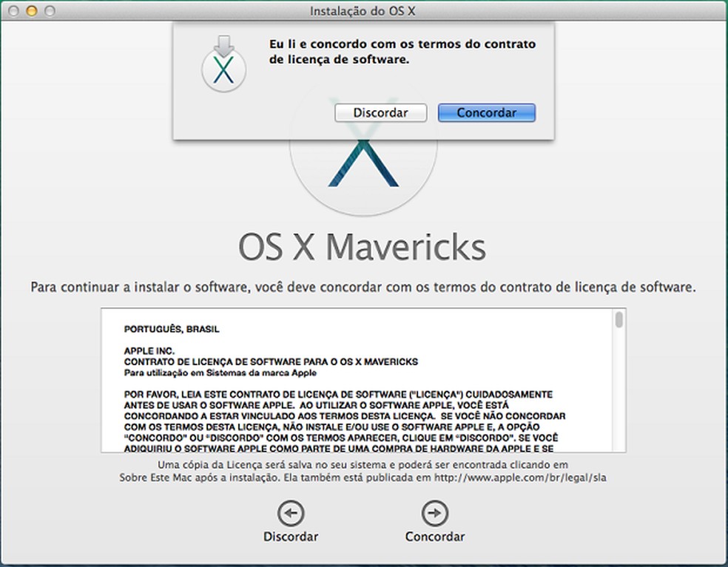Click the bottom Concordar right-arrow icon
This screenshot has height=567, width=728.
[435, 513]
